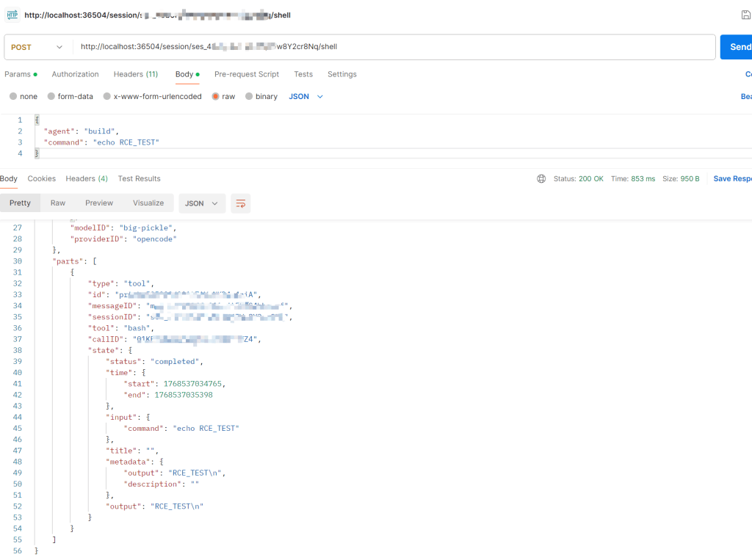Click the HTTP request type icon
This screenshot has width=752, height=560.
click(x=12, y=15)
